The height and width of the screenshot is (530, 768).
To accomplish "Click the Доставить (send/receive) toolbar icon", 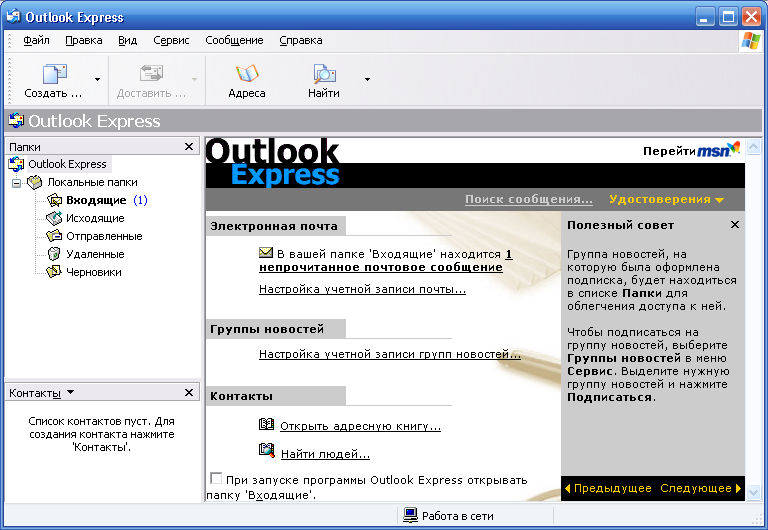I will (151, 73).
